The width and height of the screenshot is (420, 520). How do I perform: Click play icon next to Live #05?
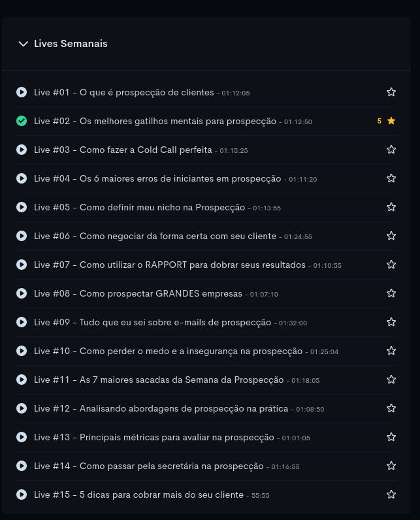point(22,207)
